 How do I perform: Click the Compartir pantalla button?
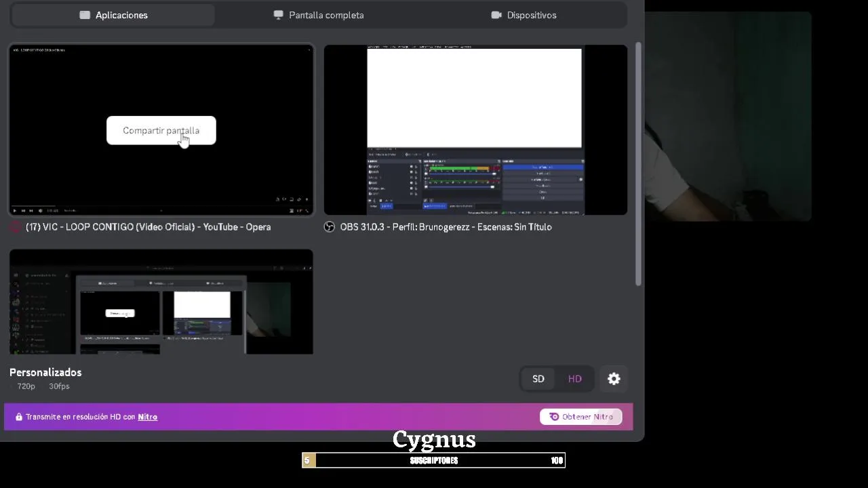click(x=161, y=130)
